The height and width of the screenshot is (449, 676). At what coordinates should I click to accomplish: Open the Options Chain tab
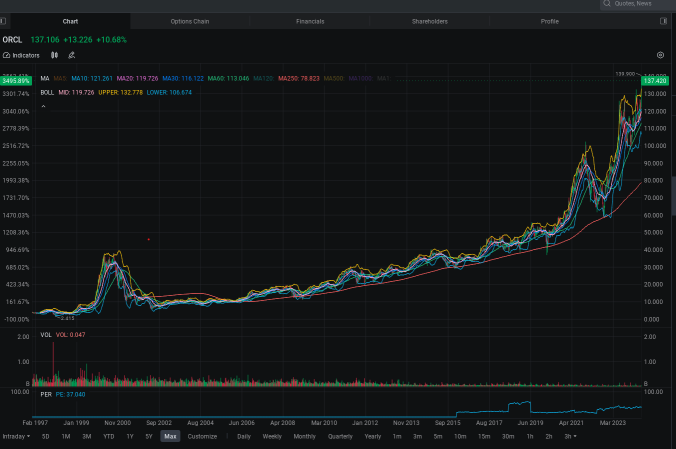[190, 21]
